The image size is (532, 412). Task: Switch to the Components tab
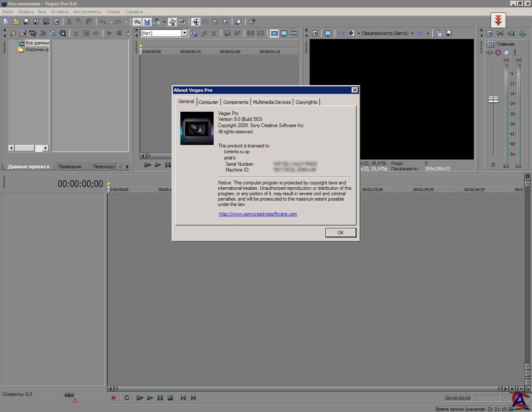(236, 102)
